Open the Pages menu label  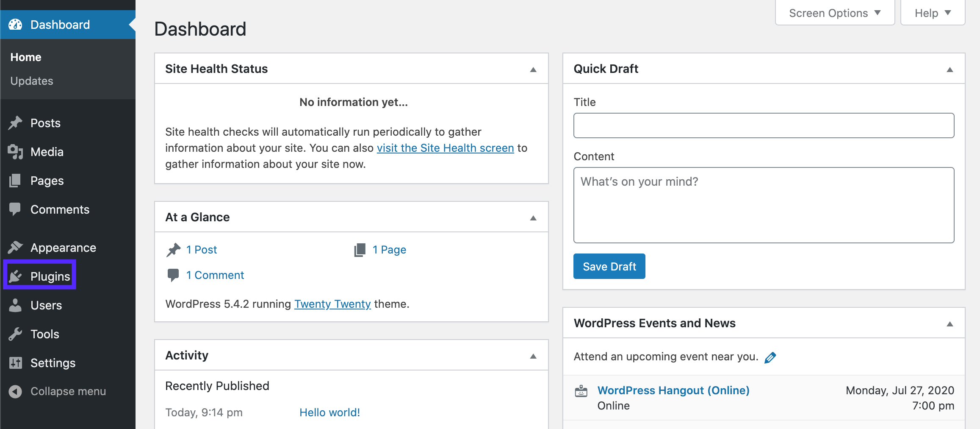47,181
